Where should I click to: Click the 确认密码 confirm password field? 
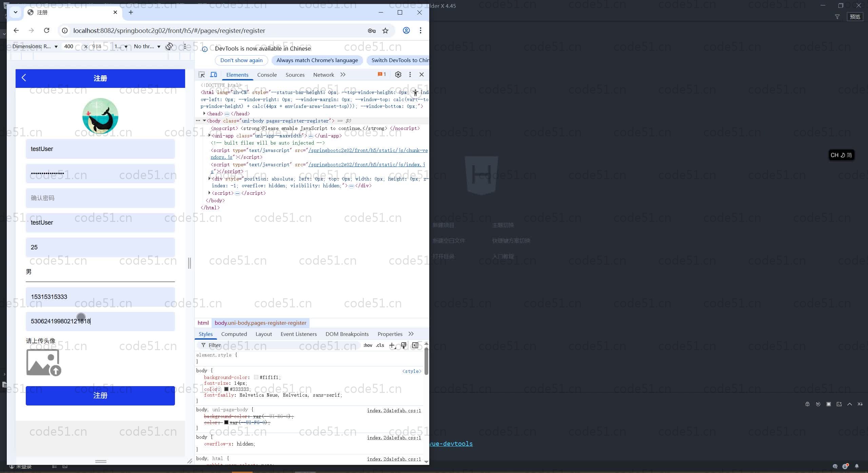click(100, 198)
